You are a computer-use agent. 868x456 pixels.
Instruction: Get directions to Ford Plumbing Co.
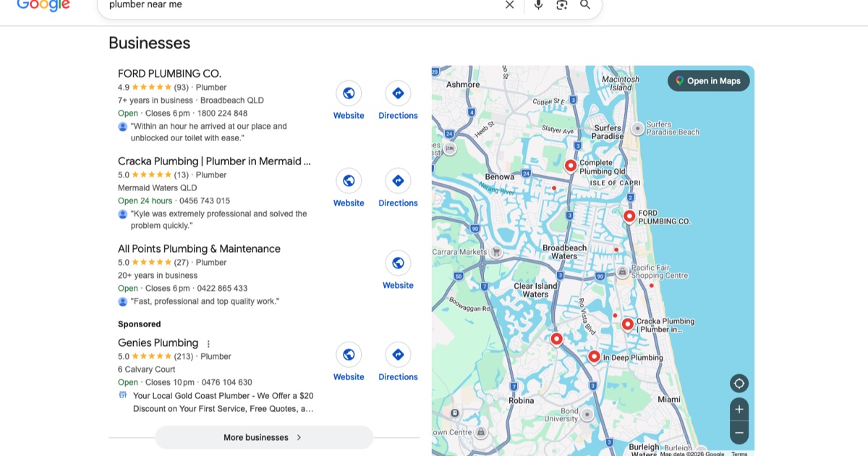point(398,93)
